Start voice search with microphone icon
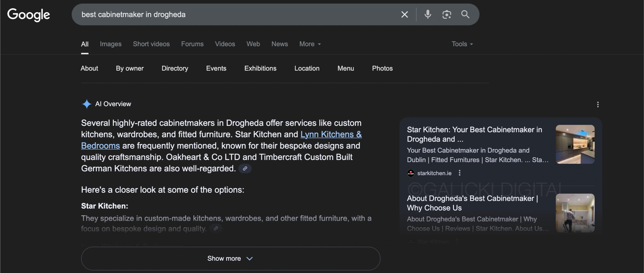The image size is (644, 273). (428, 14)
